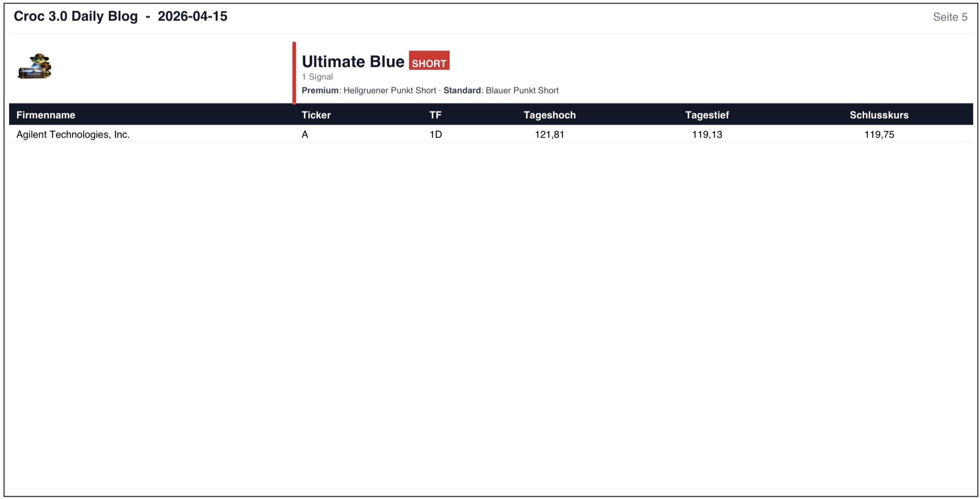Screen dimensions: 980x499
Task: Click the Standard Blauer Punkt Short label
Action: pyautogui.click(x=501, y=91)
